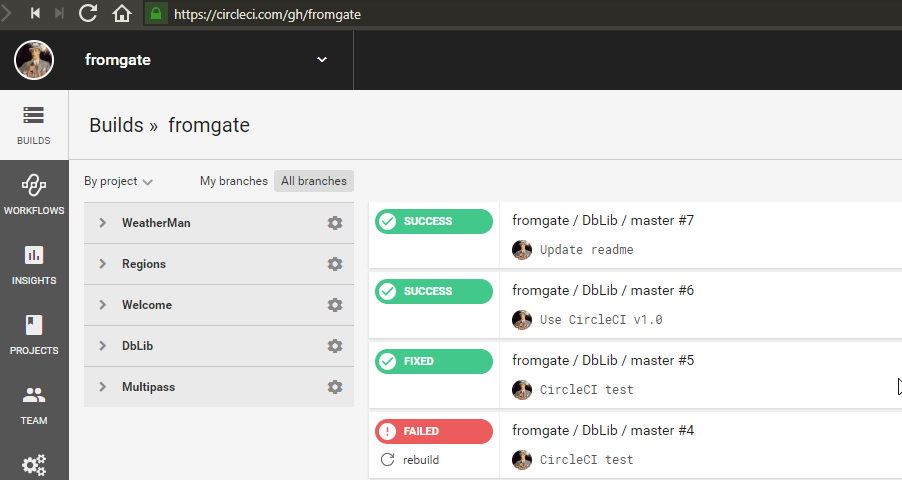
Task: Expand the Regions project branches
Action: pyautogui.click(x=102, y=264)
